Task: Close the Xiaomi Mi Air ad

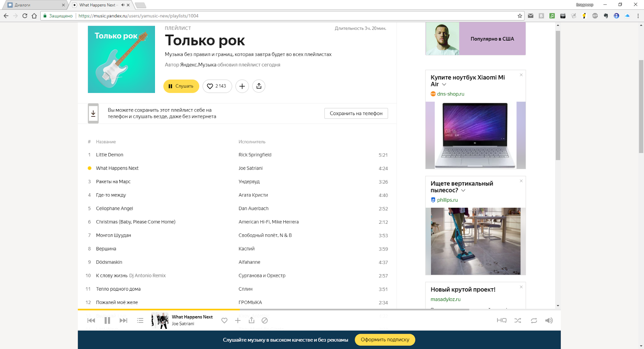Action: click(521, 75)
